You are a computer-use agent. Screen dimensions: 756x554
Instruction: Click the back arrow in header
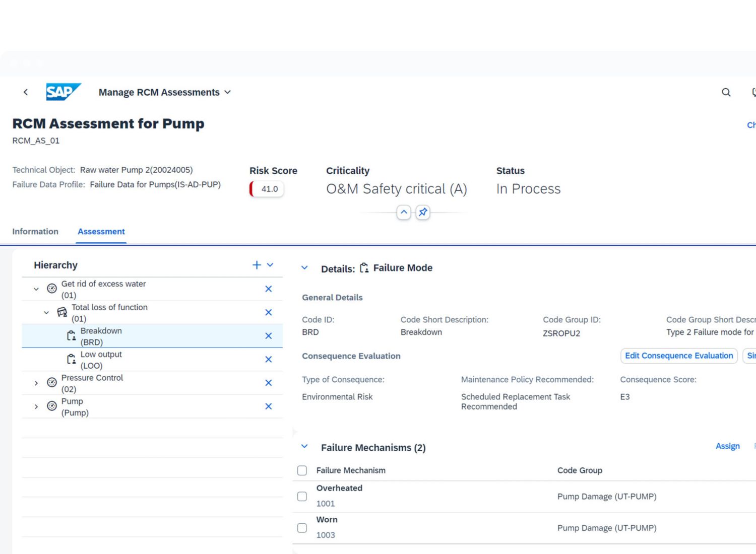[26, 92]
